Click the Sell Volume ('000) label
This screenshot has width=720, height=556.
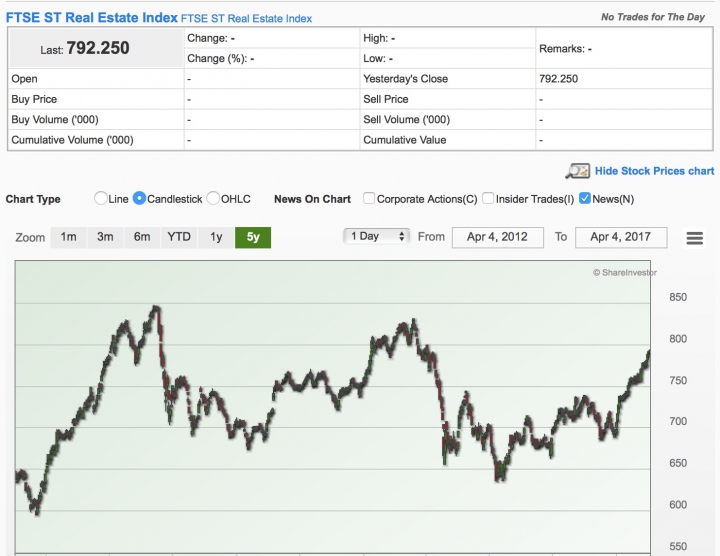tap(406, 120)
